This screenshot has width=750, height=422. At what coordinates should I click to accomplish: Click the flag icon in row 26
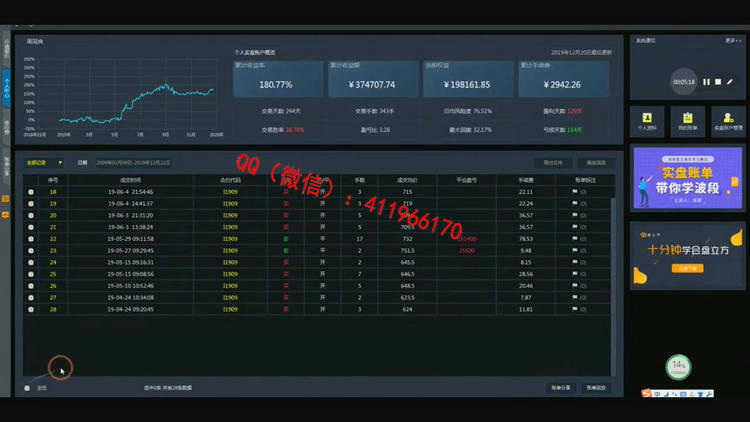click(574, 286)
